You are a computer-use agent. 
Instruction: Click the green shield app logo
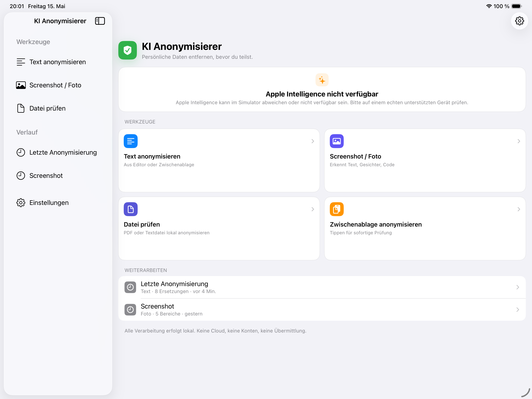pyautogui.click(x=127, y=50)
